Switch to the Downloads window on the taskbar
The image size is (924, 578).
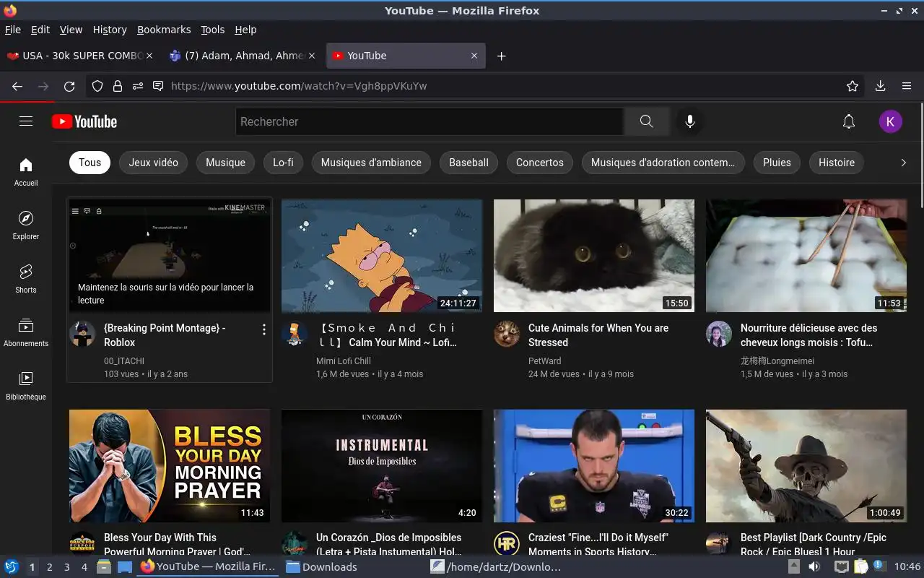point(352,566)
